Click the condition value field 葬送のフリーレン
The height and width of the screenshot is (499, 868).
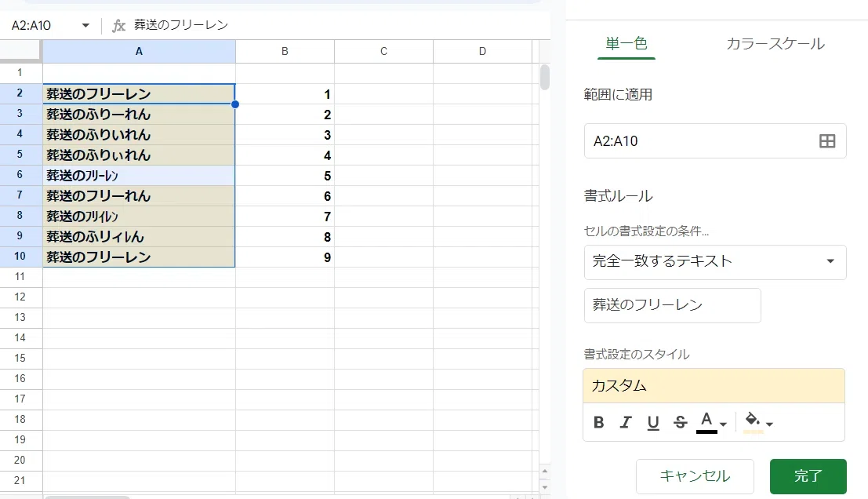(x=672, y=305)
